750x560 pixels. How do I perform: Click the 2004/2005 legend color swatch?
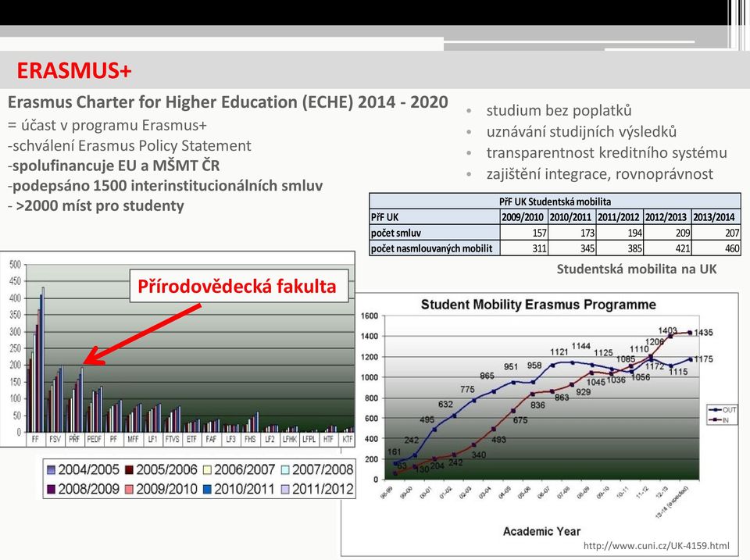(x=52, y=470)
